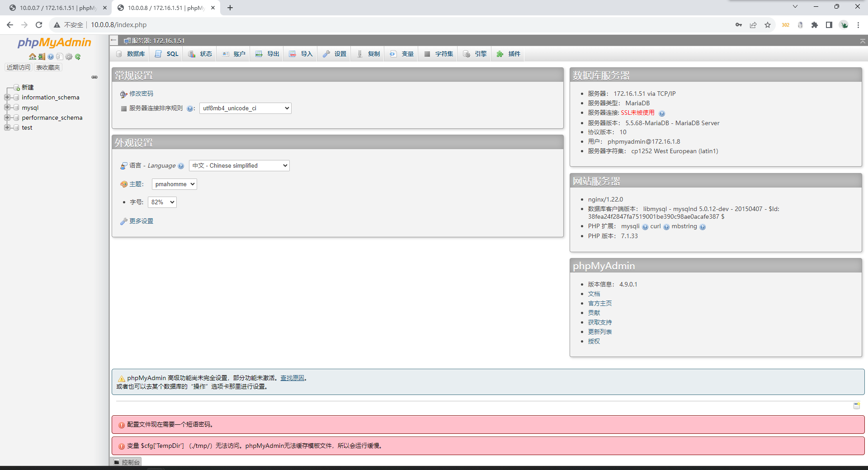Open the 导入 tab
Viewport: 868px width, 470px height.
pos(301,54)
